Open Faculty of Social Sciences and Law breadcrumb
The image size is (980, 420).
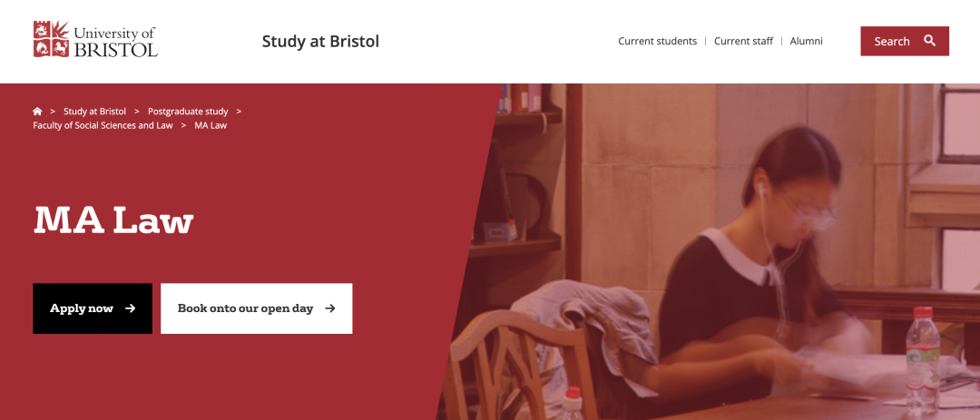click(x=103, y=125)
